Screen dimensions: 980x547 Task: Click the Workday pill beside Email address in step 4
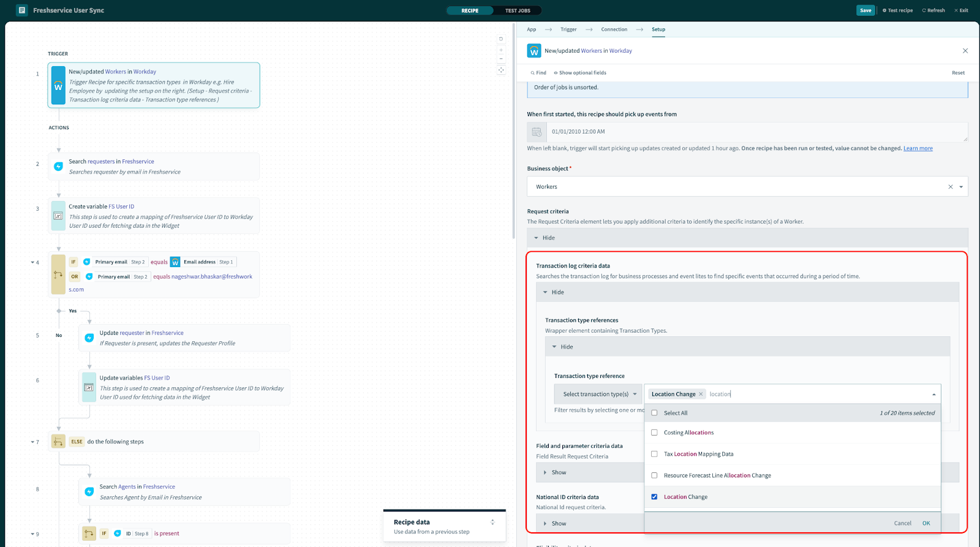[x=175, y=262]
